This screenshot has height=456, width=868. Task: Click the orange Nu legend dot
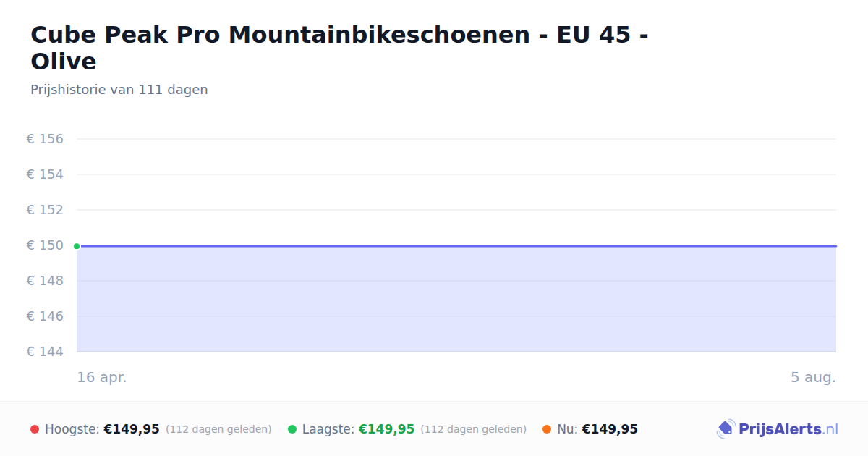click(x=547, y=429)
